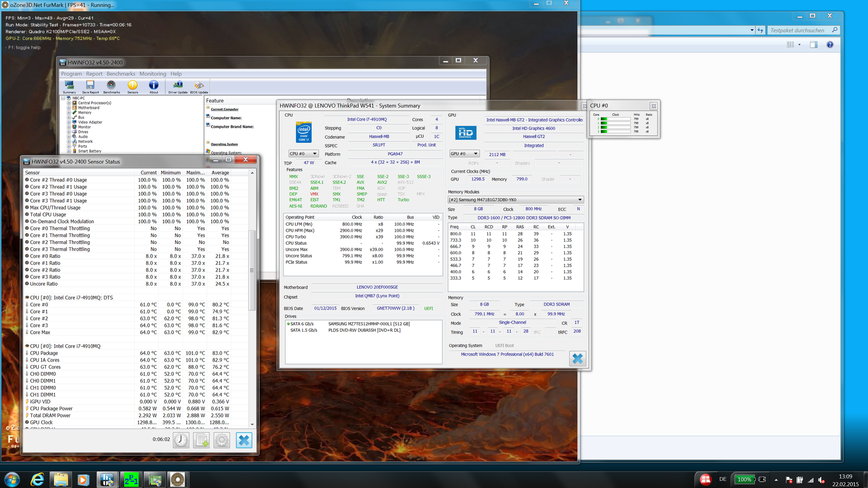Click the Minimum column header

[x=170, y=173]
